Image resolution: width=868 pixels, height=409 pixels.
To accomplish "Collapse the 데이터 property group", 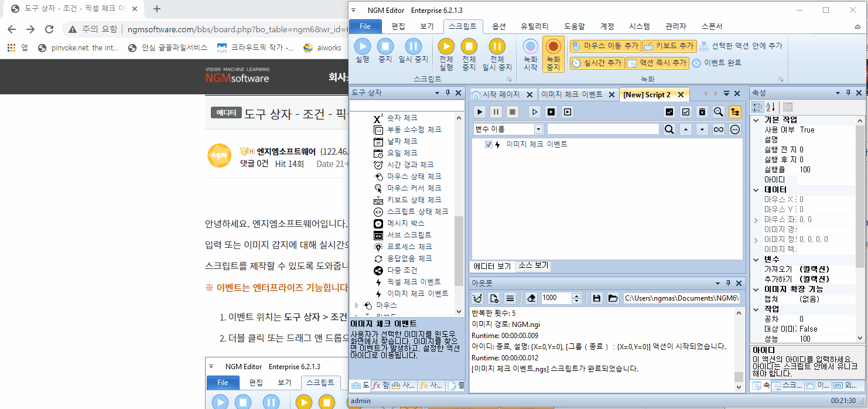I will coord(756,189).
